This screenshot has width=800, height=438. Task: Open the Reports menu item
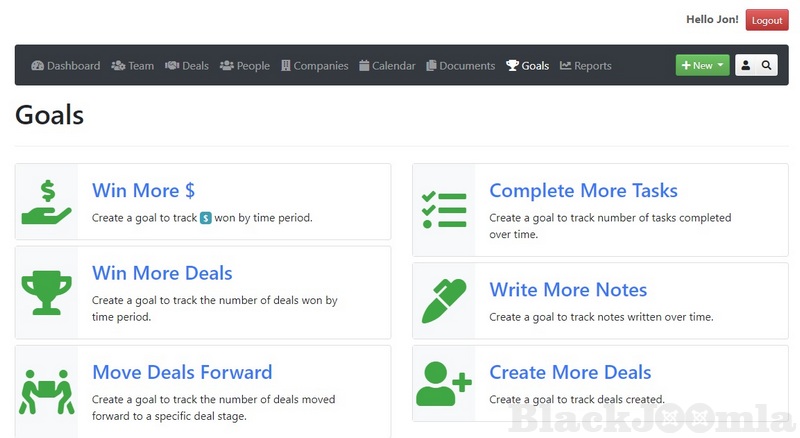tap(586, 66)
